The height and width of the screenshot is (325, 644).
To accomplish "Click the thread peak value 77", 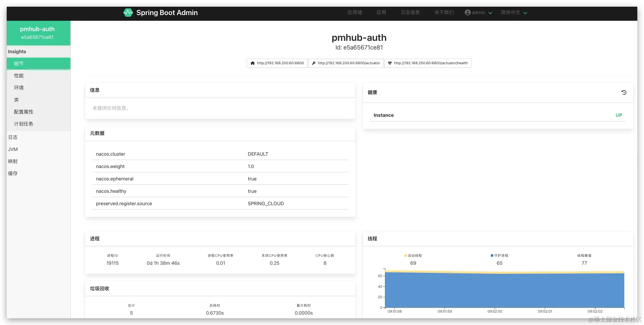I will click(x=584, y=263).
